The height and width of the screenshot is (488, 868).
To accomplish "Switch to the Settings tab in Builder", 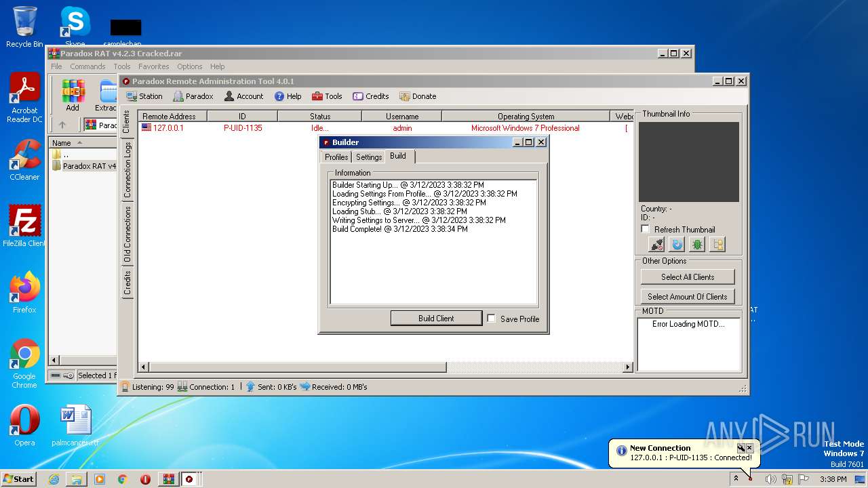I will coord(369,157).
